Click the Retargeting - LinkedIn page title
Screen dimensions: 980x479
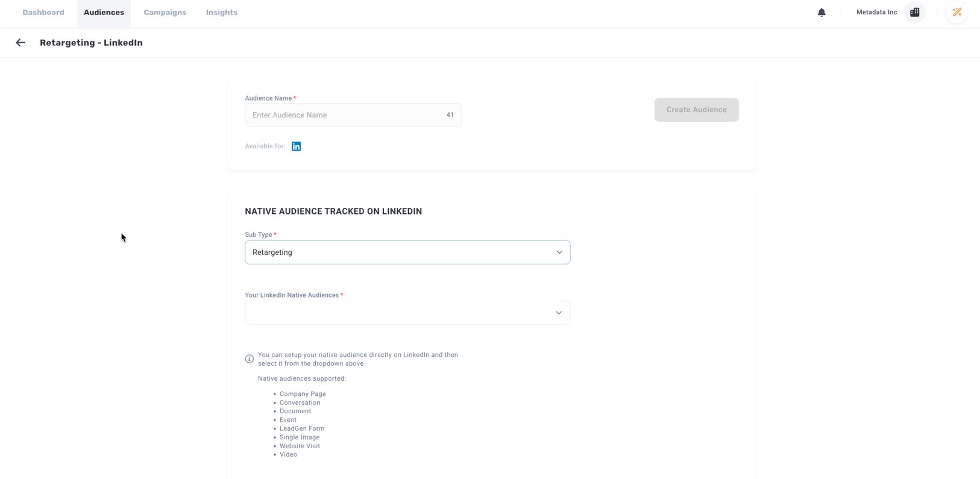coord(91,43)
